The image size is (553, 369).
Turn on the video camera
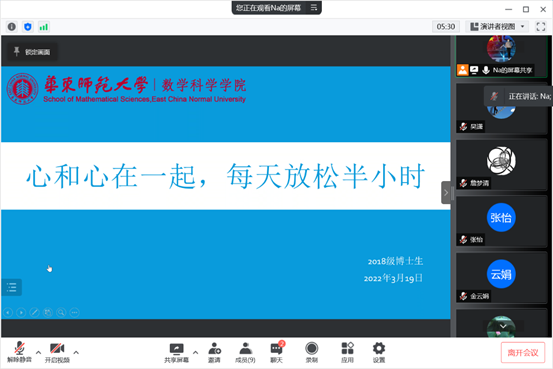(57, 352)
